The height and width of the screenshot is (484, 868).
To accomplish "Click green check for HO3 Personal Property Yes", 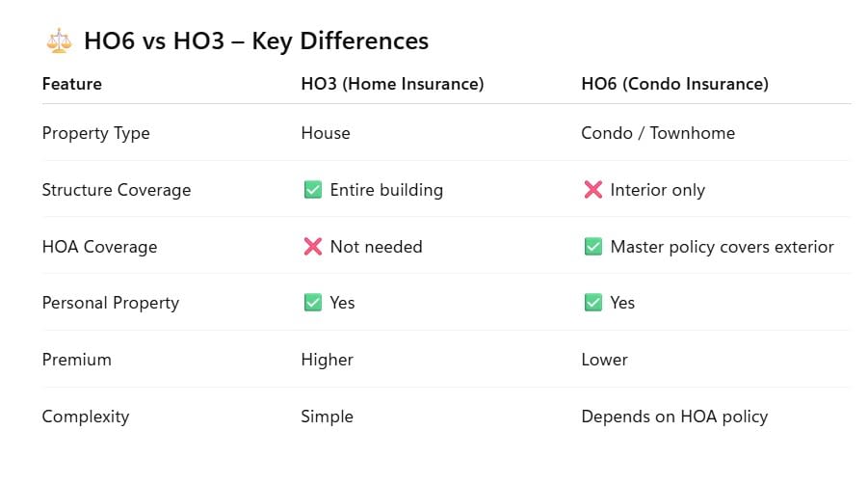I will (x=313, y=303).
